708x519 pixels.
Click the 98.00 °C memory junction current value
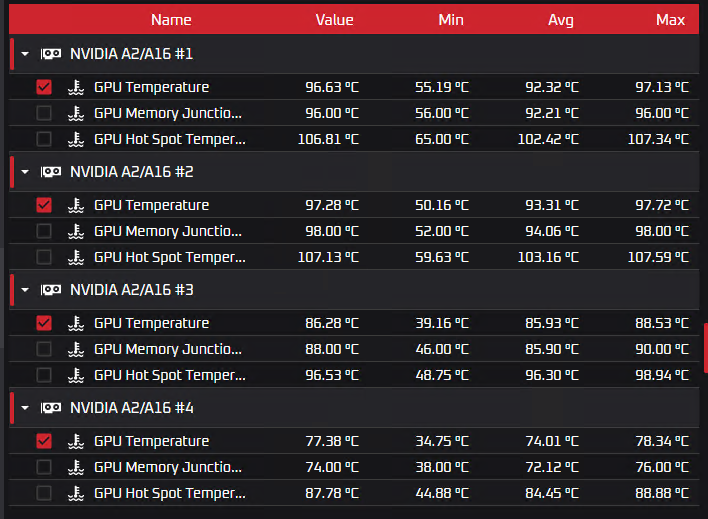point(332,231)
